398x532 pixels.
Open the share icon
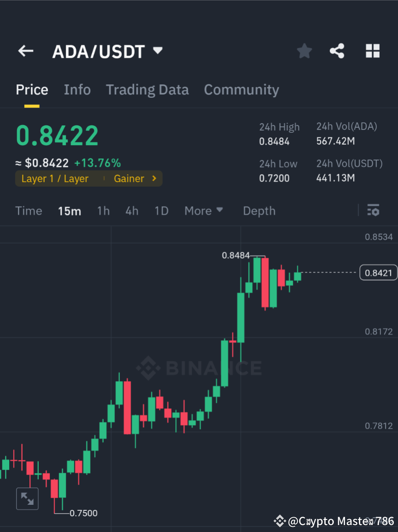point(337,51)
